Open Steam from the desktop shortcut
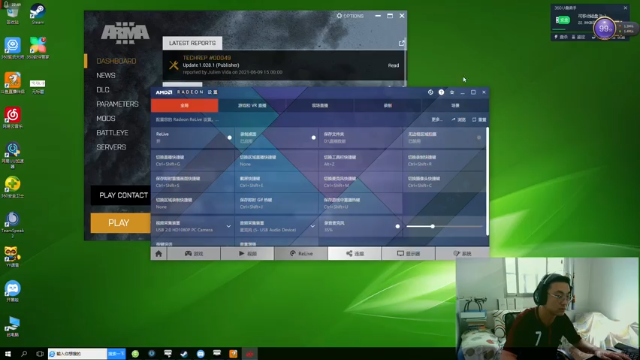Screen dimensions: 640x360 tap(38, 14)
